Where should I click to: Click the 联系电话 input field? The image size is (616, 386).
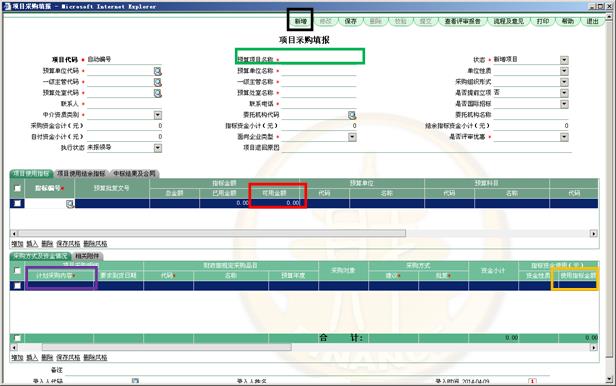click(319, 104)
